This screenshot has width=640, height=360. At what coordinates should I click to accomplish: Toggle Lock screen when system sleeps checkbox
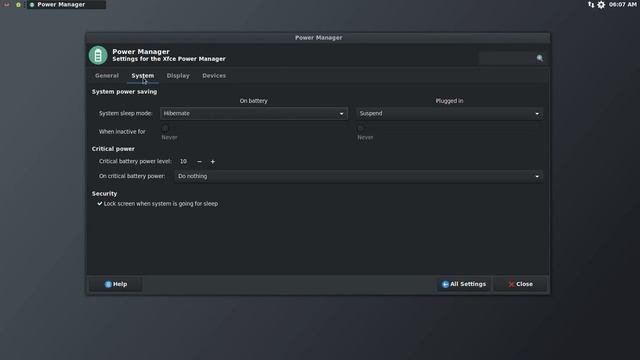[x=100, y=204]
